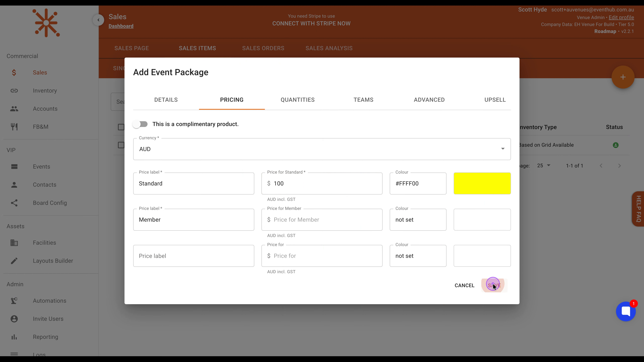Switch to the Quantities tab
Screen dimensions: 644x362
[x=297, y=100]
